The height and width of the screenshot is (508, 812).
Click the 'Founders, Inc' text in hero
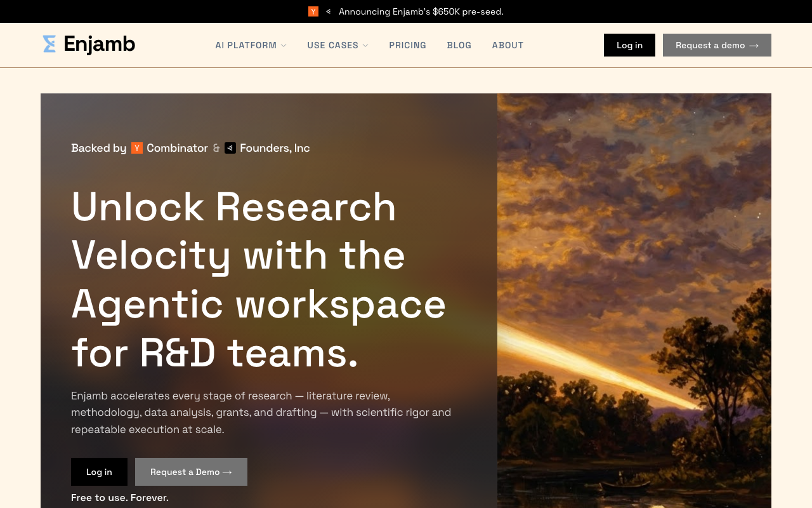[275, 148]
